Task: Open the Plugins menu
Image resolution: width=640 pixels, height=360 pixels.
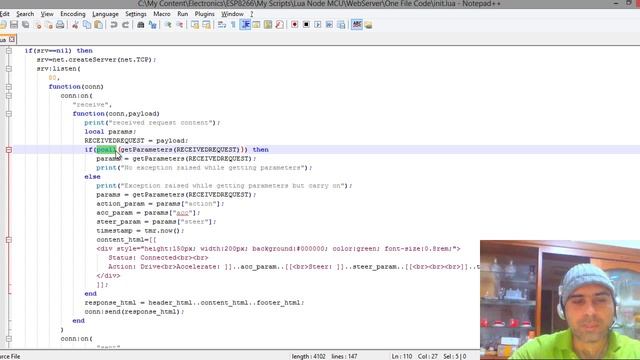Action: click(x=204, y=14)
